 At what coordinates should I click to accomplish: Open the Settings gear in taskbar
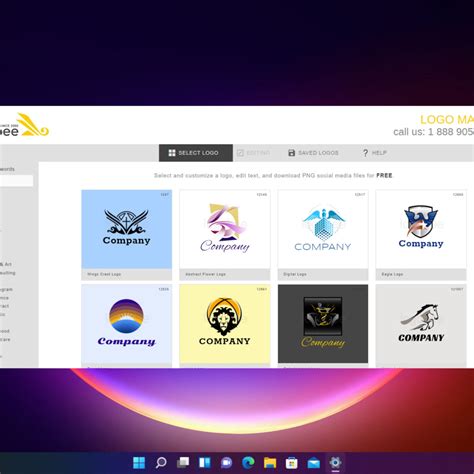(x=335, y=462)
